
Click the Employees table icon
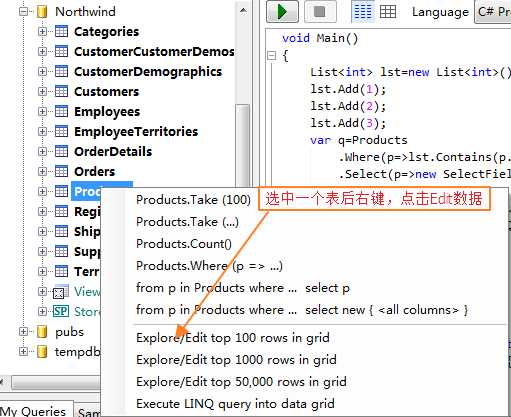coord(61,111)
